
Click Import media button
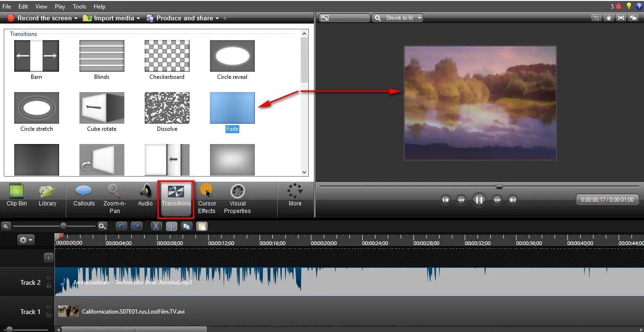pyautogui.click(x=108, y=18)
